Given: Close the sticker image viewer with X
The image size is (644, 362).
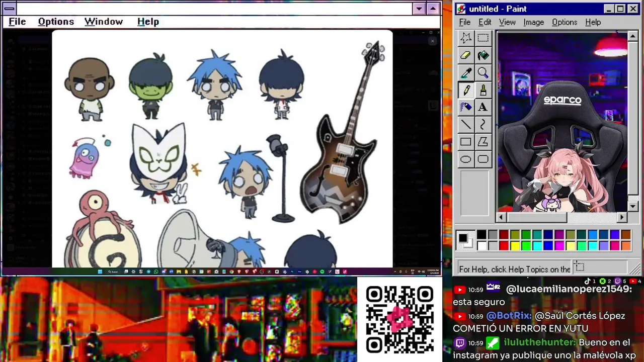Looking at the screenshot, I should point(432,41).
